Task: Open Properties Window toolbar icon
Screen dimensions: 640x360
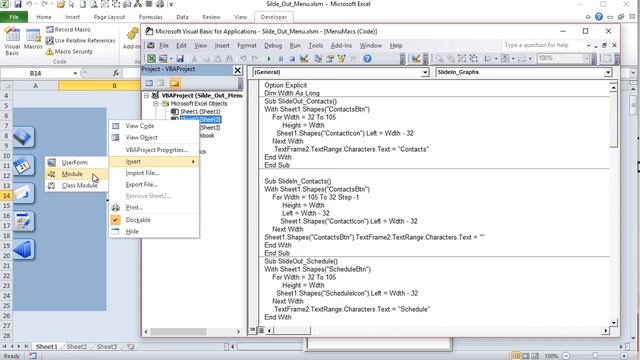Action: coord(330,59)
